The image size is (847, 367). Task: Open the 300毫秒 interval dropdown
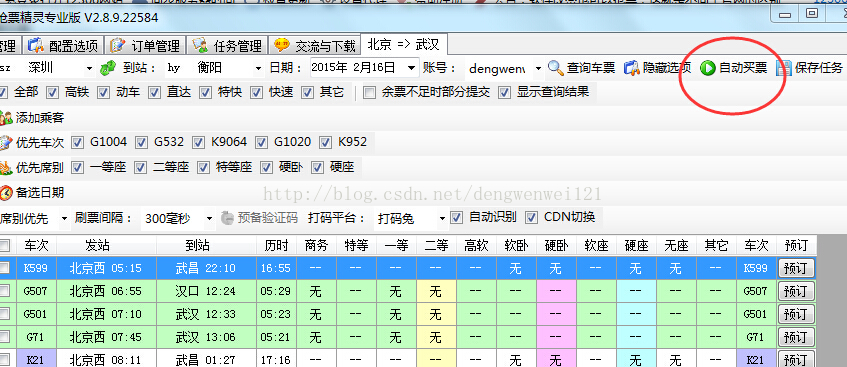[x=210, y=218]
